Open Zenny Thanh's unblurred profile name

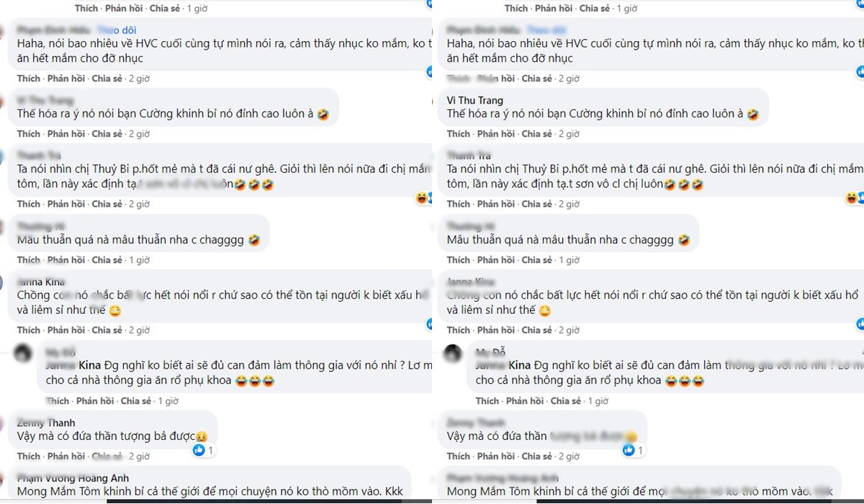point(46,423)
